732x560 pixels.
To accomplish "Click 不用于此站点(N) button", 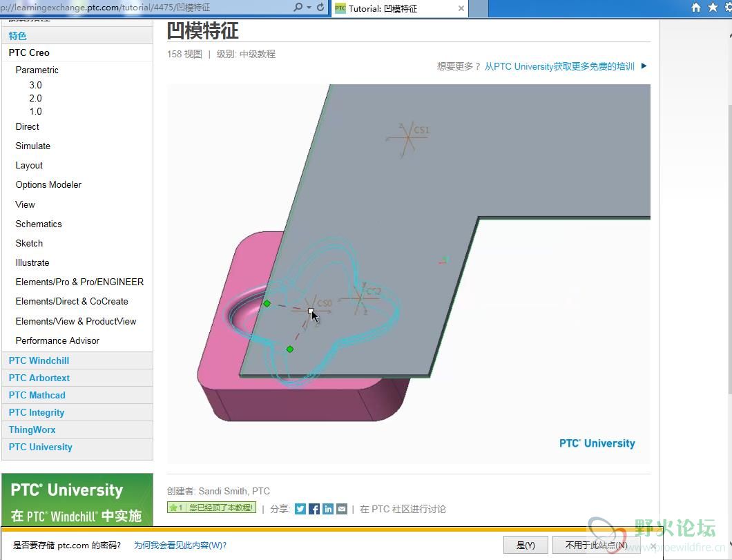I will coord(596,545).
